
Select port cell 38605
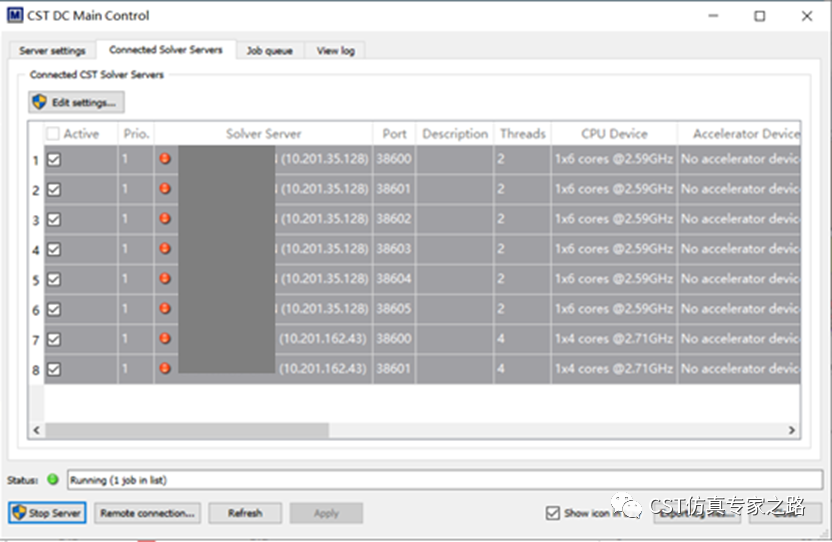click(394, 308)
